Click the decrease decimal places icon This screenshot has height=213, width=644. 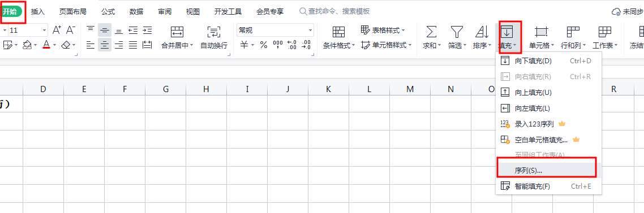(306, 45)
